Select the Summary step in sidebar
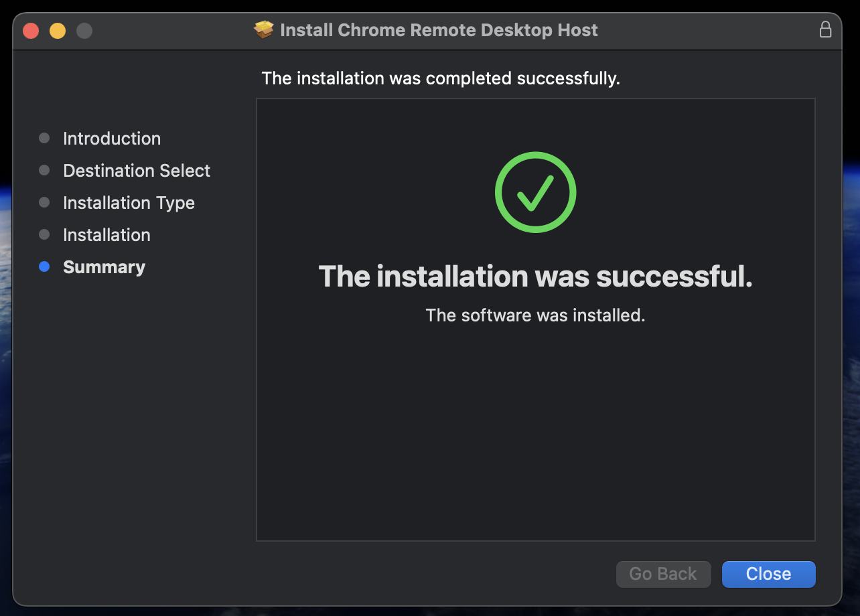The width and height of the screenshot is (860, 616). pyautogui.click(x=104, y=267)
